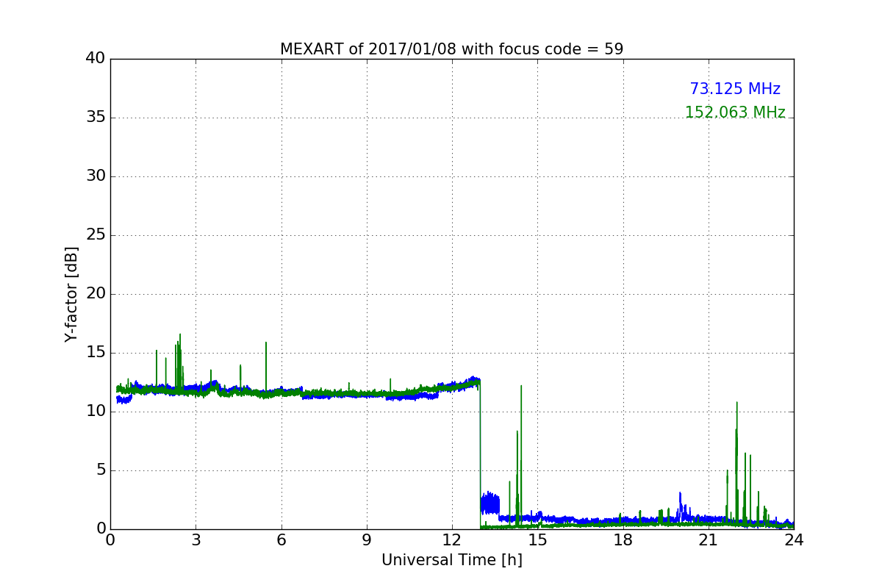
Task: Click the y-axis tick label '10'
Action: pos(95,412)
